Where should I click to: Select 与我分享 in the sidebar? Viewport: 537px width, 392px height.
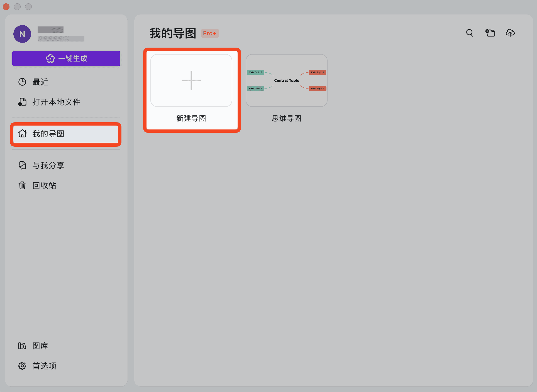coord(48,165)
